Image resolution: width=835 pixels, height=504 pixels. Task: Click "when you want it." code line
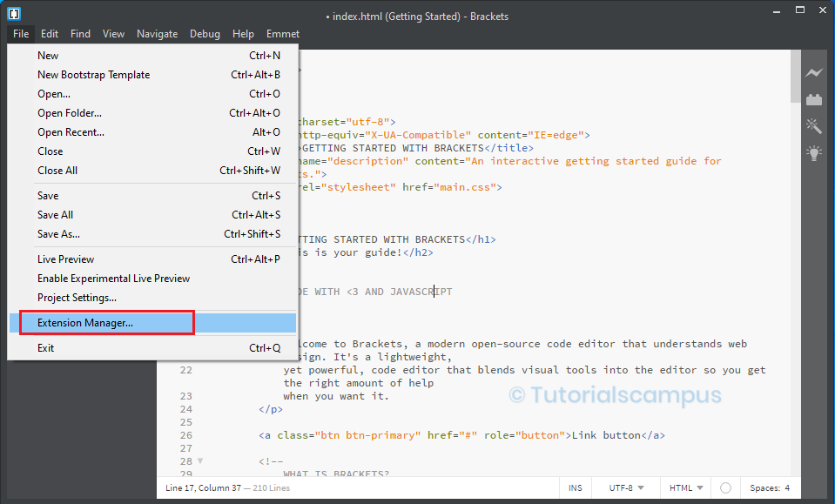(336, 396)
